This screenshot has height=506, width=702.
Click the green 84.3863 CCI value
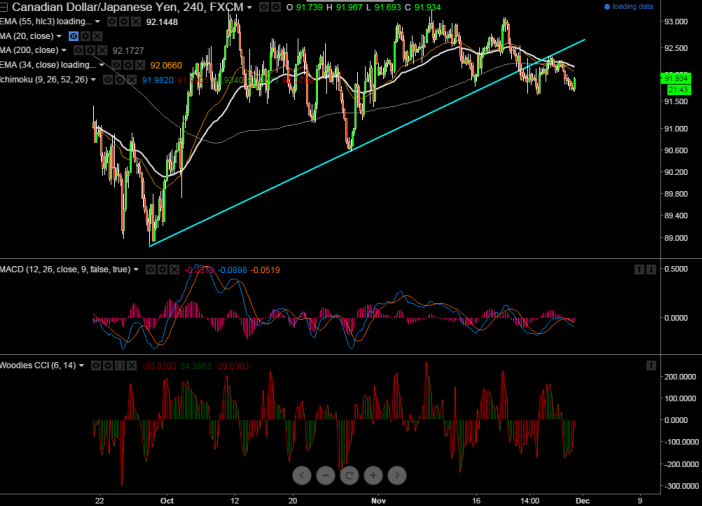195,366
